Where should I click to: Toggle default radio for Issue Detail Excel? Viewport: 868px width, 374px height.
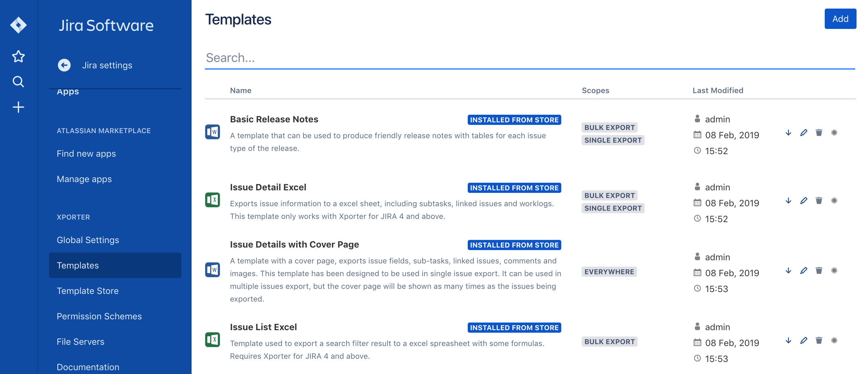834,201
